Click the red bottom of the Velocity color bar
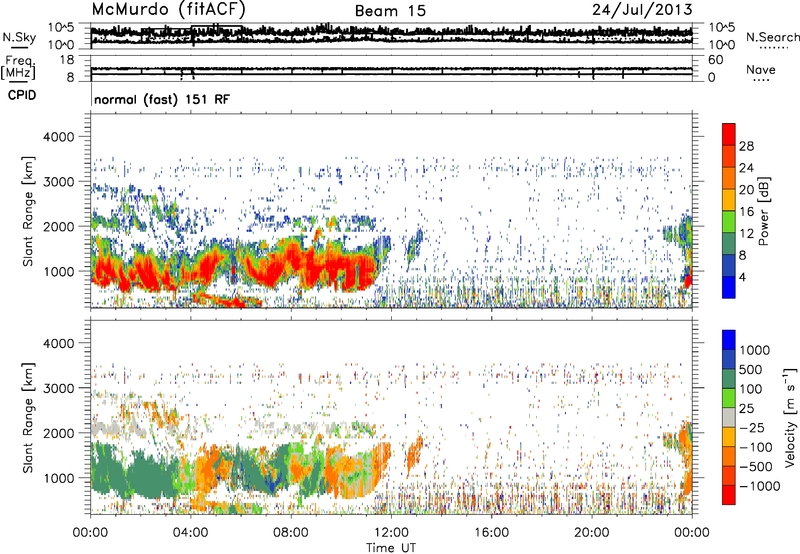 729,495
